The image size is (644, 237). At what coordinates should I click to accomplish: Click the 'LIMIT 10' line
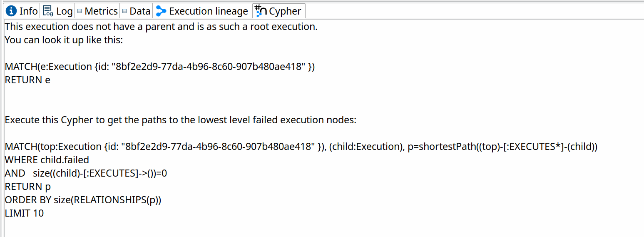pyautogui.click(x=24, y=213)
